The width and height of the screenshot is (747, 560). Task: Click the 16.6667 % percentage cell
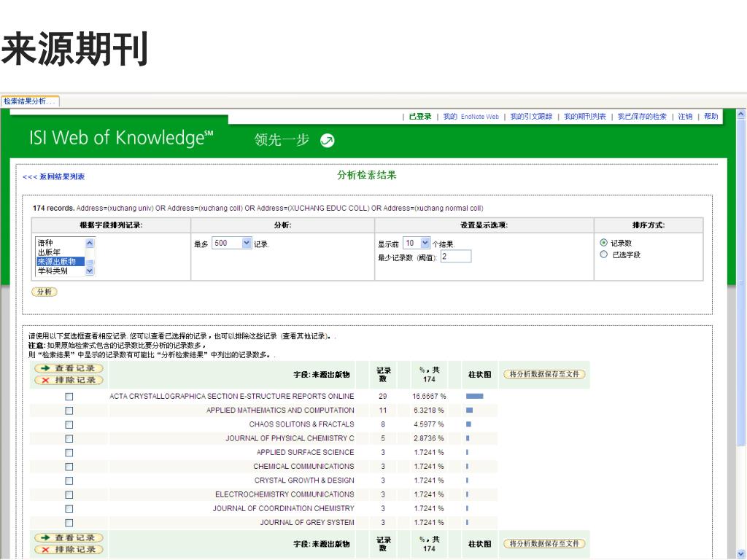point(429,396)
